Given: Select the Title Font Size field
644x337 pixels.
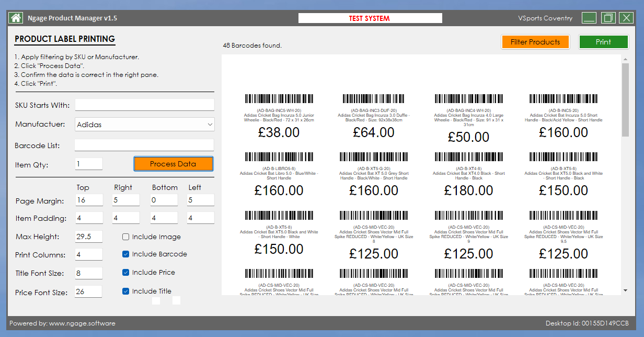Looking at the screenshot, I should tap(89, 273).
